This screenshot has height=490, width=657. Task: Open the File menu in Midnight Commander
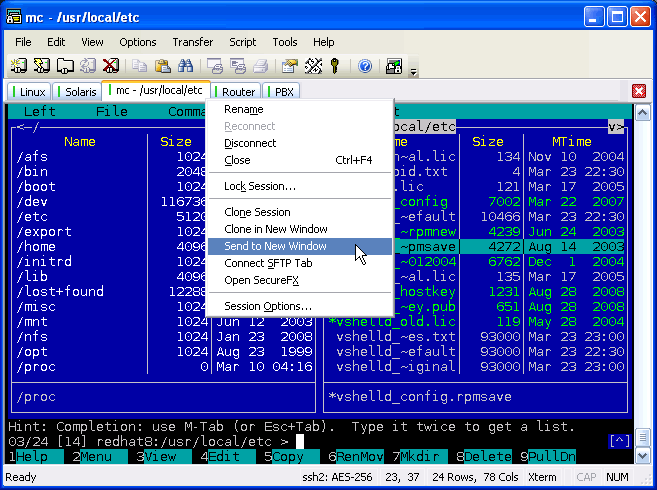[111, 111]
